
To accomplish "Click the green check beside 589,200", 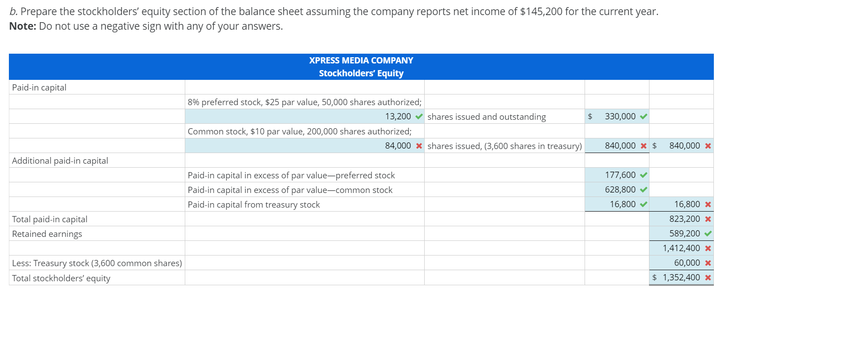I will click(708, 234).
